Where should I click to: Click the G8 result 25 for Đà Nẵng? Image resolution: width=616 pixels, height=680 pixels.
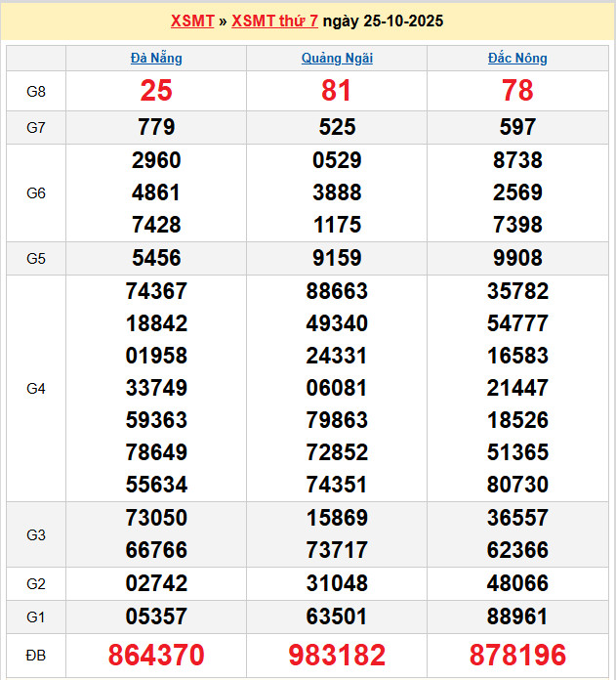(156, 91)
